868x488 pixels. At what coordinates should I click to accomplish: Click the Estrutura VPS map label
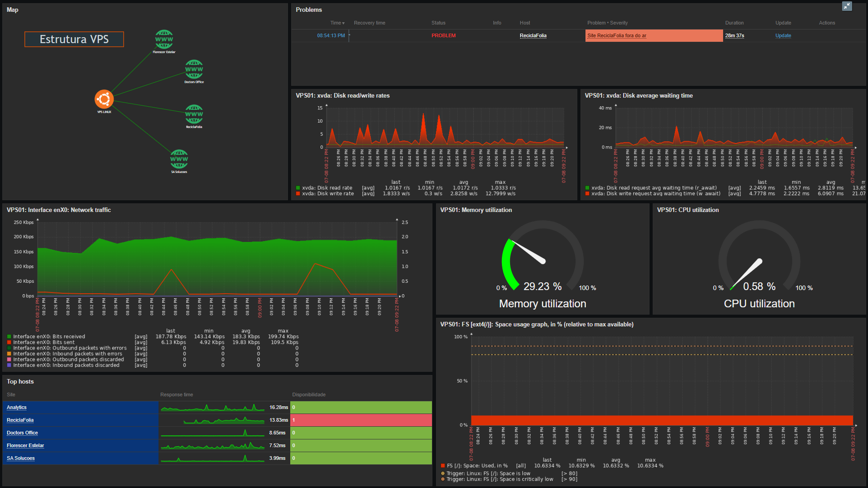point(74,39)
